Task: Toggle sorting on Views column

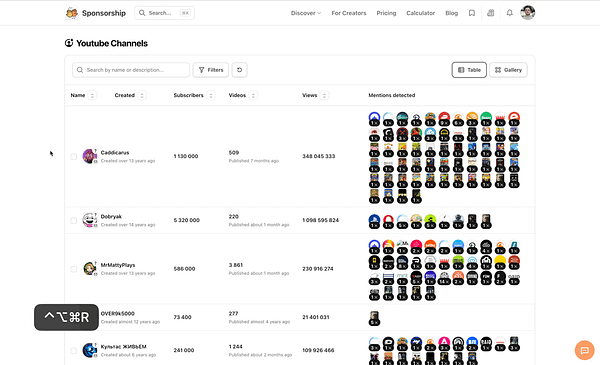Action: pos(324,95)
